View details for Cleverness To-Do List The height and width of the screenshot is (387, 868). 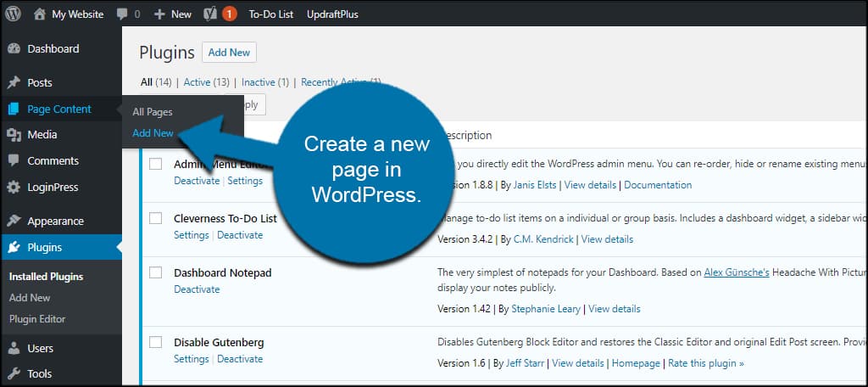pyautogui.click(x=607, y=239)
